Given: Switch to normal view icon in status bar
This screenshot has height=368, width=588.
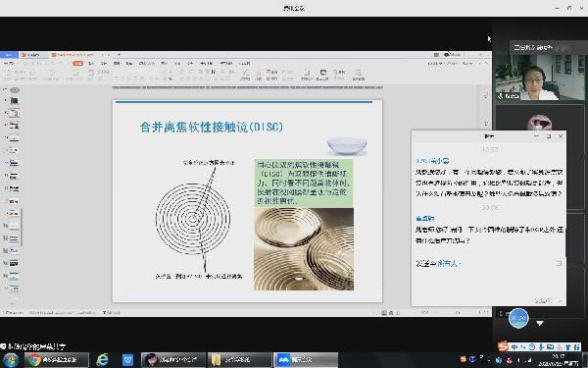Looking at the screenshot, I should (384, 312).
